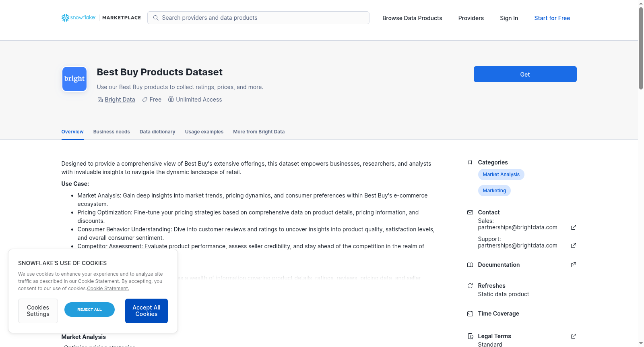The height and width of the screenshot is (347, 644).
Task: Click the price tag icon beside Free
Action: coord(145,100)
